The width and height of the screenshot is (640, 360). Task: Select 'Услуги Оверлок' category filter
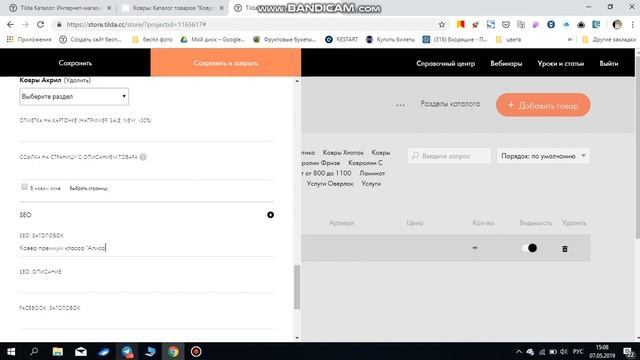point(330,184)
